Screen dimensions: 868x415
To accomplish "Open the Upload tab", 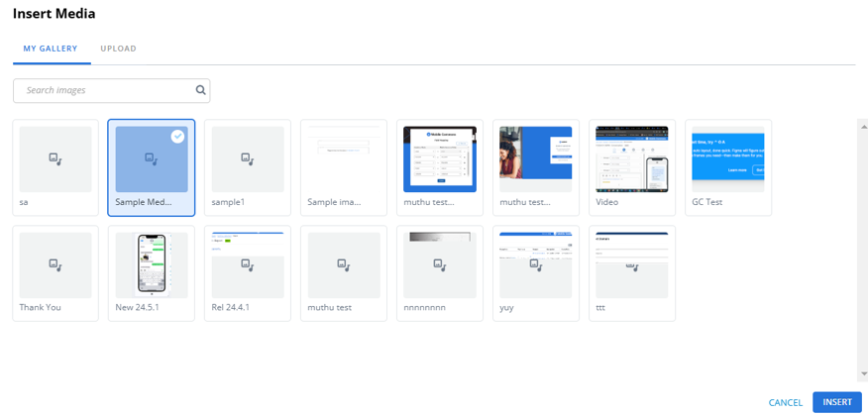I will coord(118,49).
